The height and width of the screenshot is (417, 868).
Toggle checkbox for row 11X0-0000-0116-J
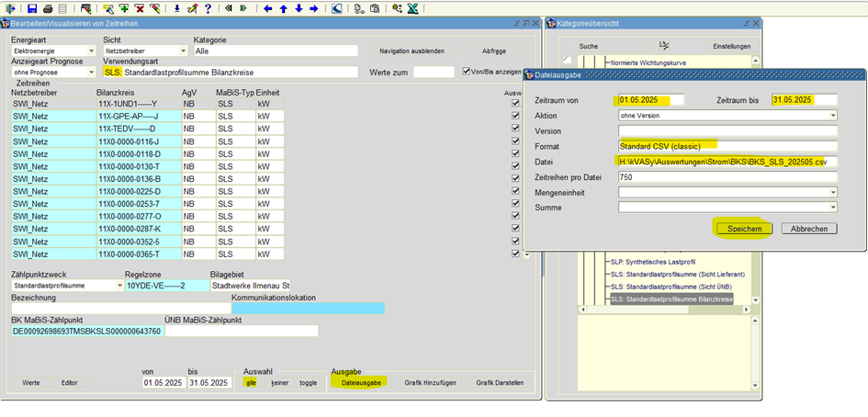515,141
